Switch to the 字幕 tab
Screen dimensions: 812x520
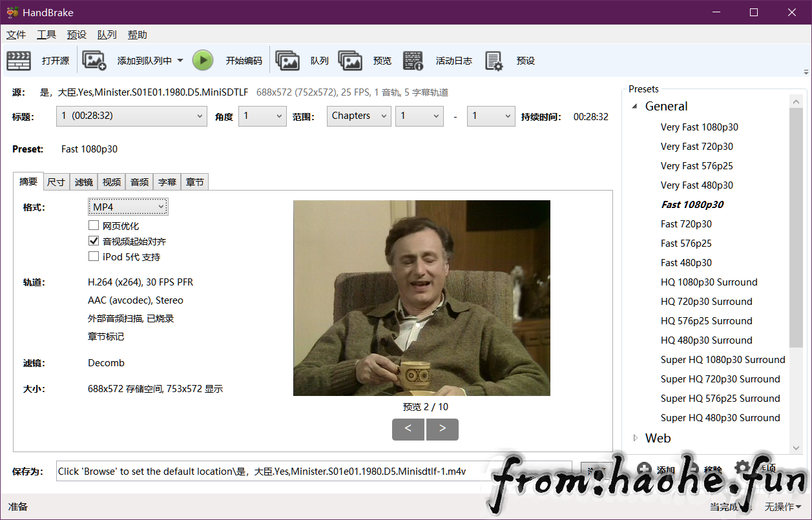click(167, 182)
